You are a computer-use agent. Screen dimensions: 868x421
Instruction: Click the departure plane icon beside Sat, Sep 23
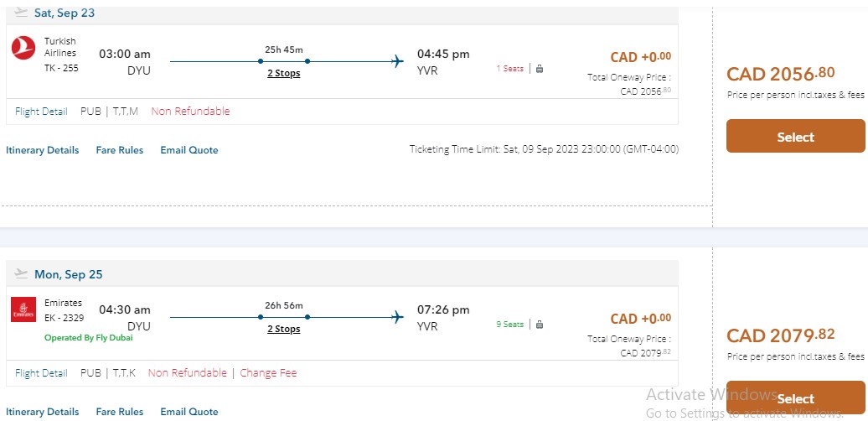tap(22, 13)
